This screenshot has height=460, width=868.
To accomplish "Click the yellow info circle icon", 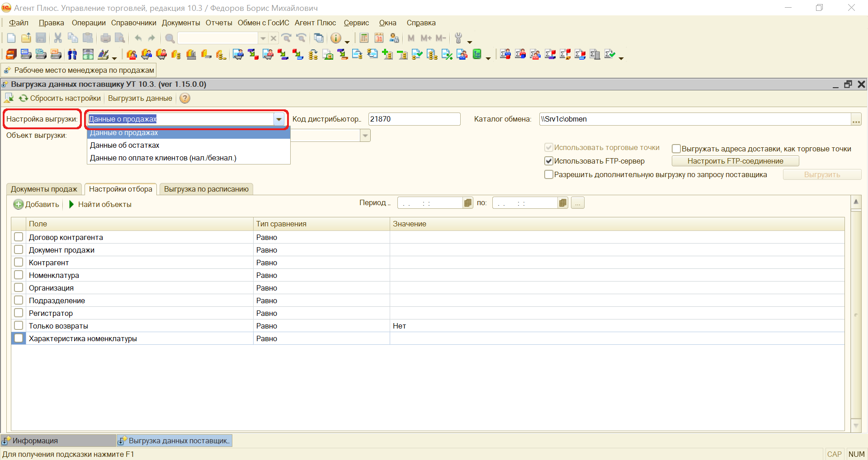I will (x=336, y=38).
